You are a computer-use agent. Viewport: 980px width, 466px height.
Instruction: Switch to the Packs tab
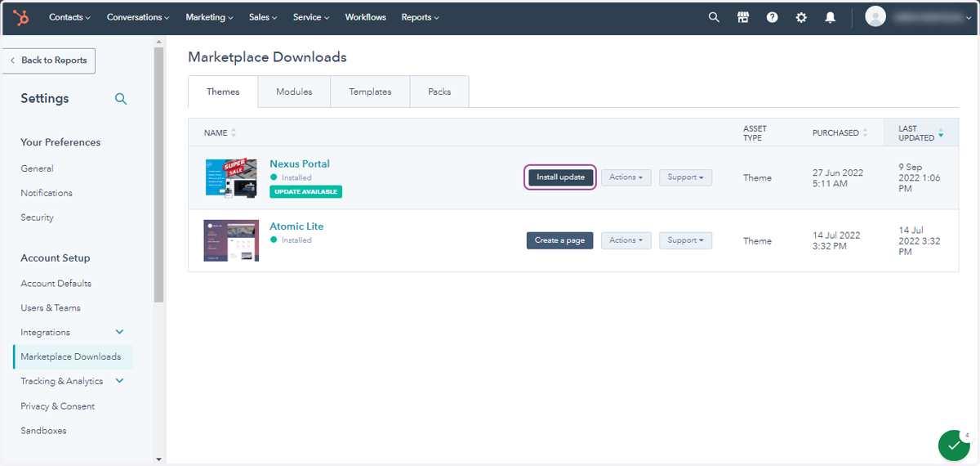[439, 92]
